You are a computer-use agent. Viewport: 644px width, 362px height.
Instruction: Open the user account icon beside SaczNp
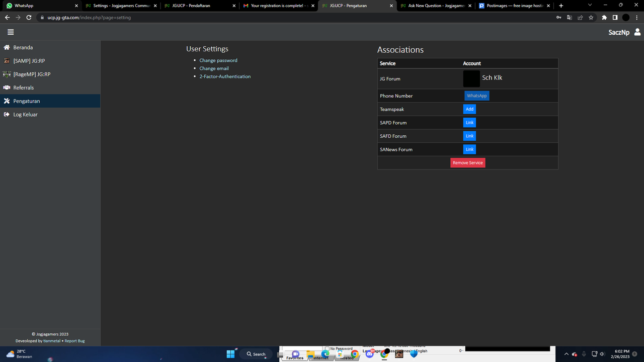coord(637,32)
